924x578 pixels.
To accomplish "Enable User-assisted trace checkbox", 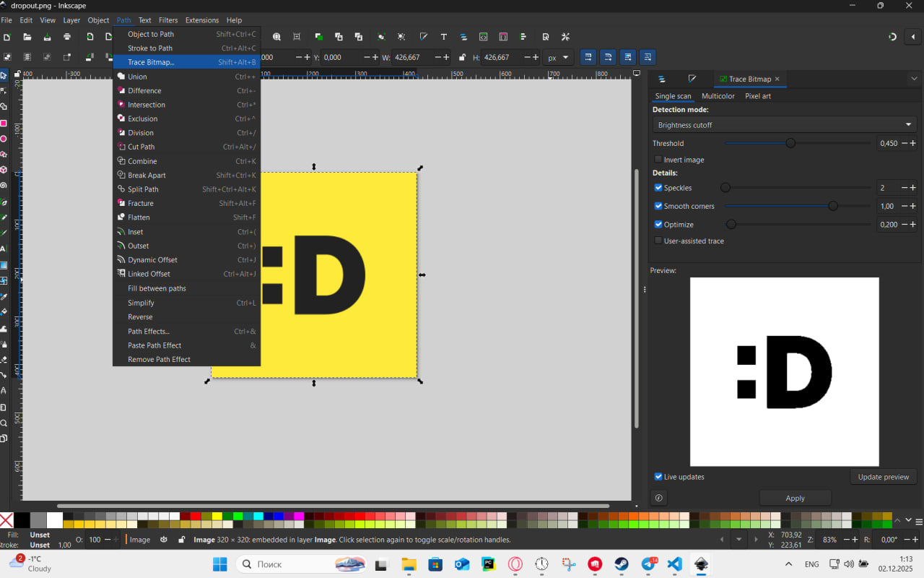I will pyautogui.click(x=658, y=241).
